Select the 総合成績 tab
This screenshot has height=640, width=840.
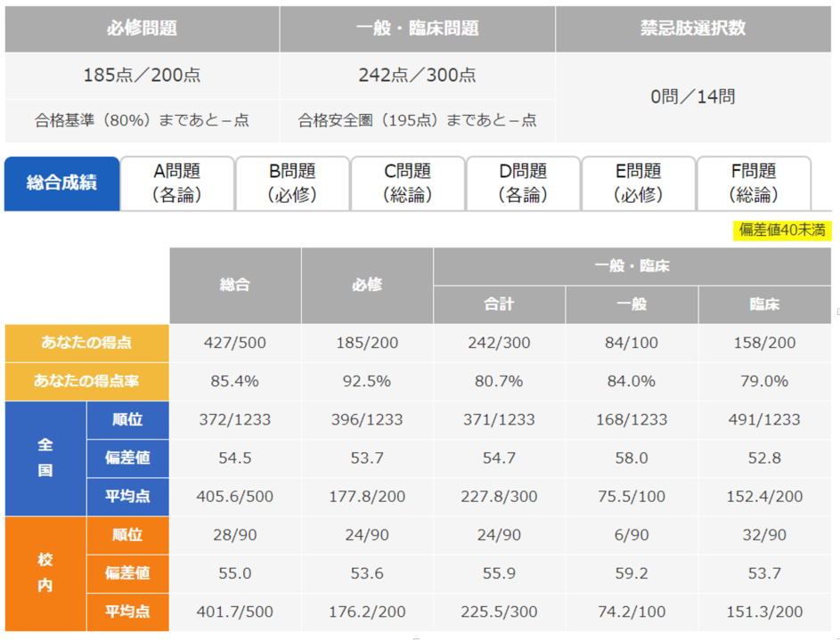click(x=61, y=183)
